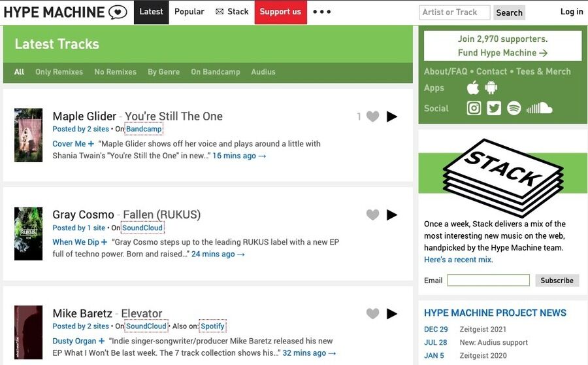
Task: Open the Cover Me blog link
Action: tap(69, 144)
